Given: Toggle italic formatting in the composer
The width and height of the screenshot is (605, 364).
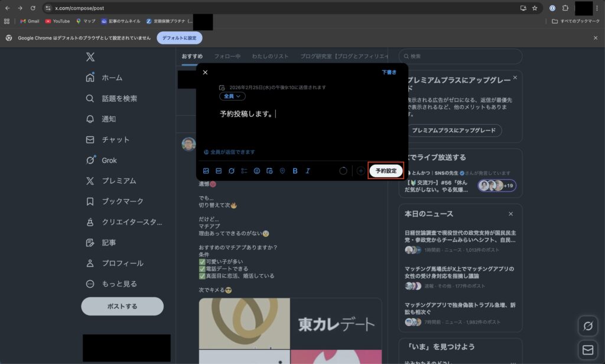Looking at the screenshot, I should click(308, 170).
